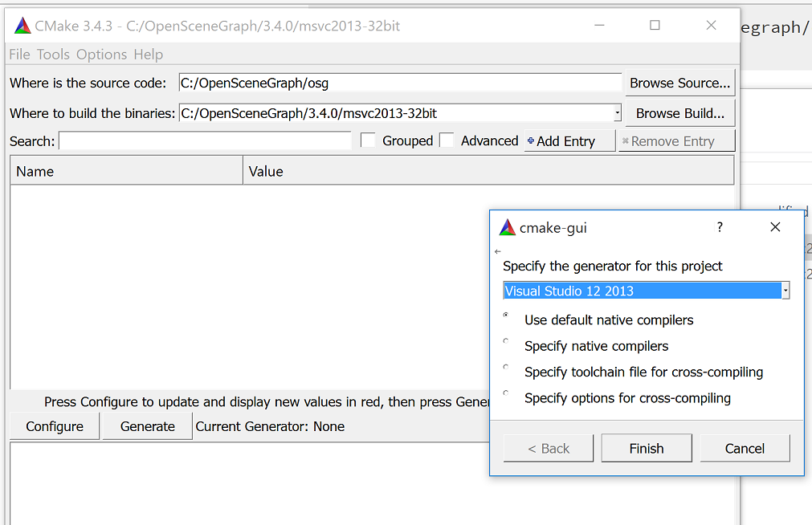This screenshot has height=525, width=812.
Task: Open the generator dropdown Visual Studio 12 2013
Action: click(x=647, y=291)
